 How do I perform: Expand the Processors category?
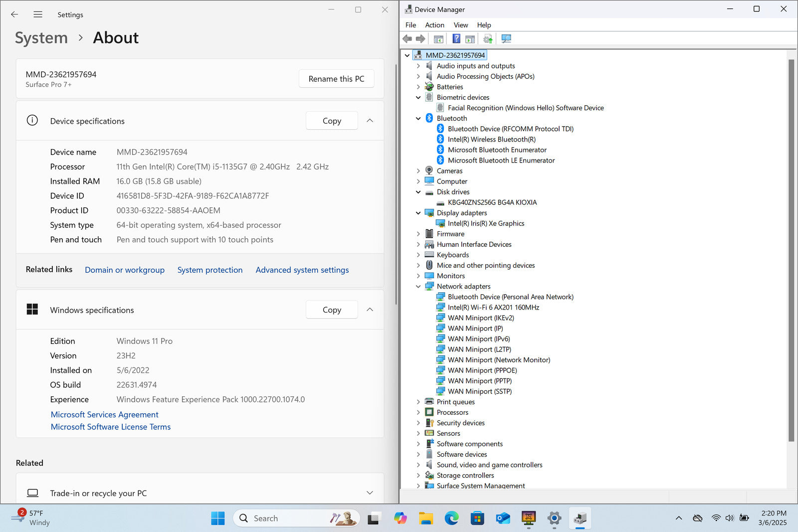click(418, 412)
